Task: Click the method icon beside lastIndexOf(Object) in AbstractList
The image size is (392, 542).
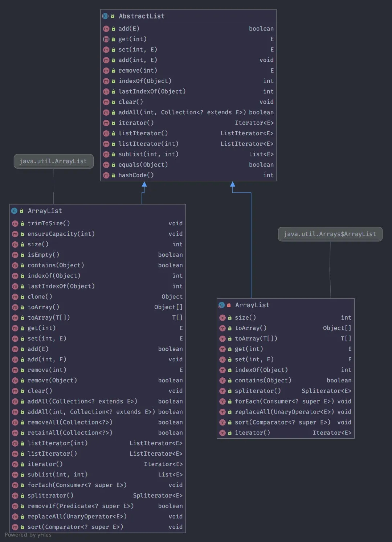Action: tap(106, 92)
